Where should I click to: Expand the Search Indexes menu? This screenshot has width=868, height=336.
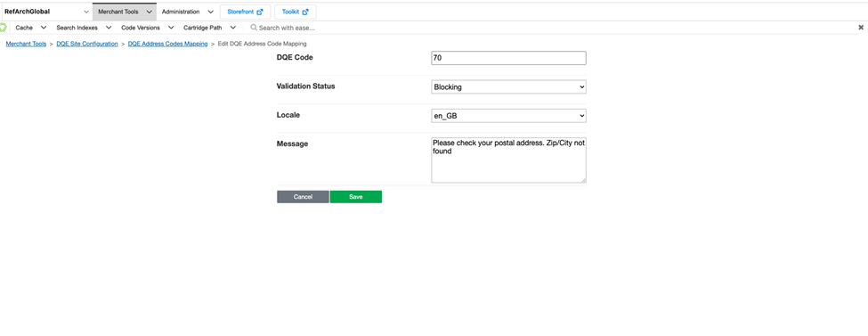tap(84, 27)
